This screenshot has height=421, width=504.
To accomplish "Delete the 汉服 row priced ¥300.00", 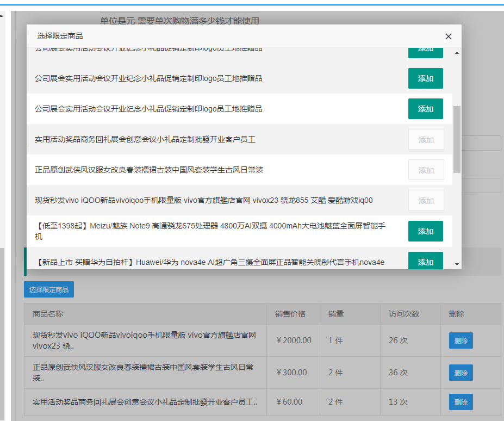I will 461,373.
